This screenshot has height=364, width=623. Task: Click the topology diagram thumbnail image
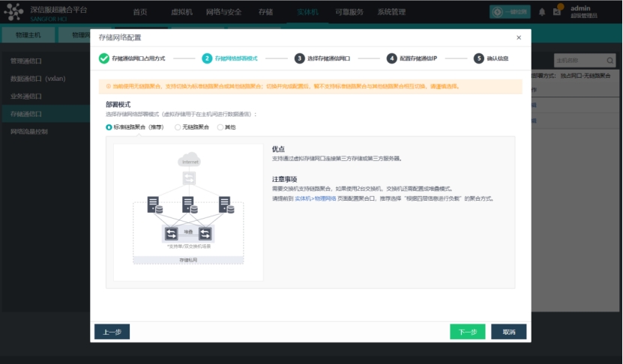tap(188, 213)
